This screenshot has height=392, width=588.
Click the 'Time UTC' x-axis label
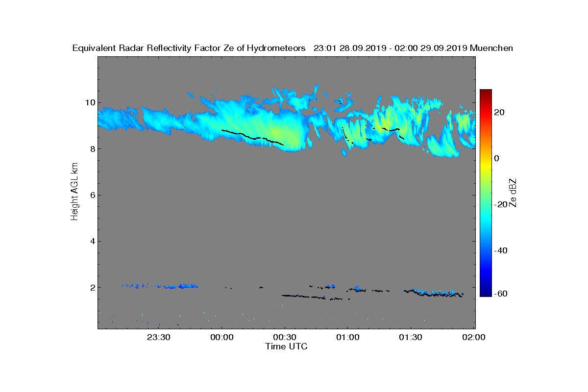(286, 346)
